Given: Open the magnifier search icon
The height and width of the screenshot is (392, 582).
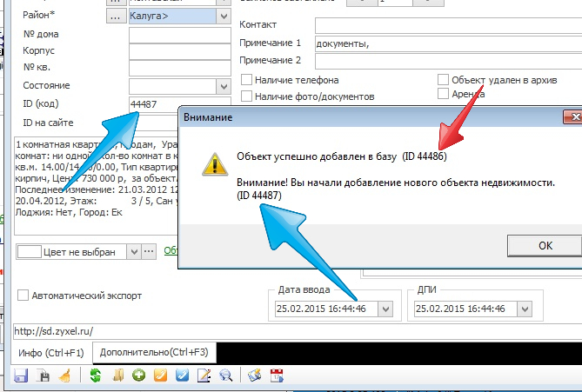Looking at the screenshot, I should [225, 376].
